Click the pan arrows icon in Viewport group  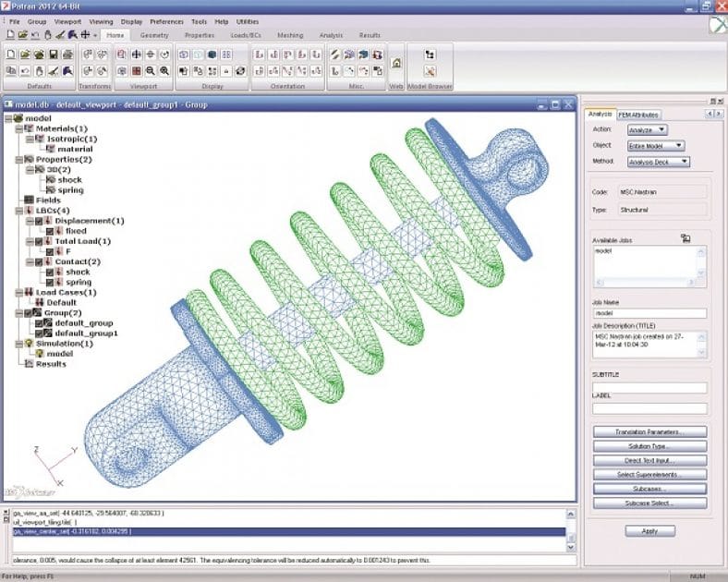(136, 55)
